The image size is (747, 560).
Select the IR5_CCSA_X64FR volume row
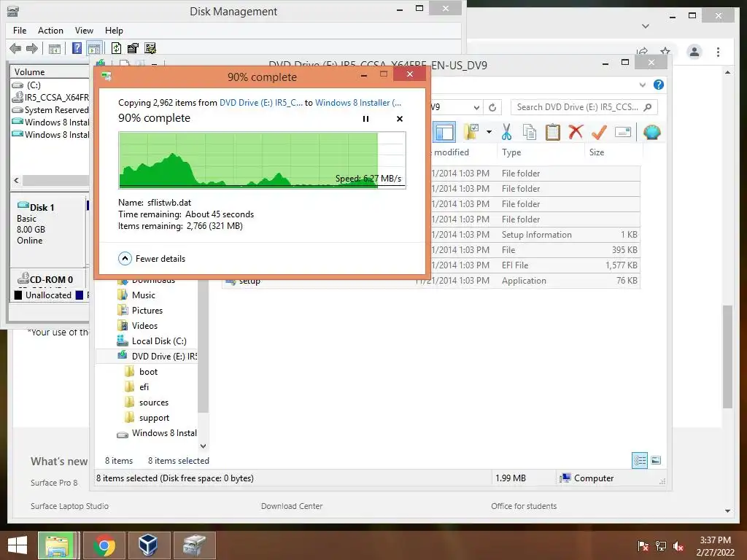point(50,98)
